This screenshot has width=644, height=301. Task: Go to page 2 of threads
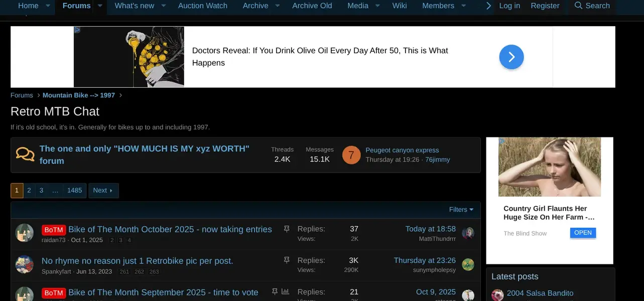(29, 190)
